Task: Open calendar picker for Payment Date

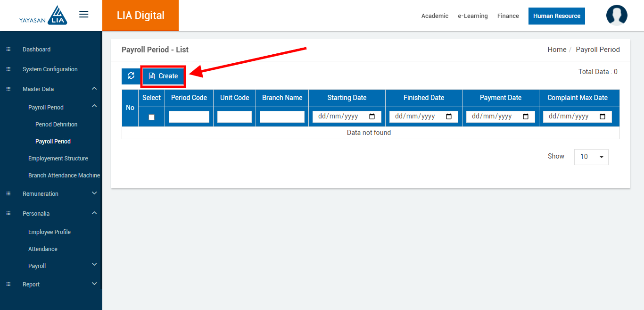Action: tap(526, 117)
